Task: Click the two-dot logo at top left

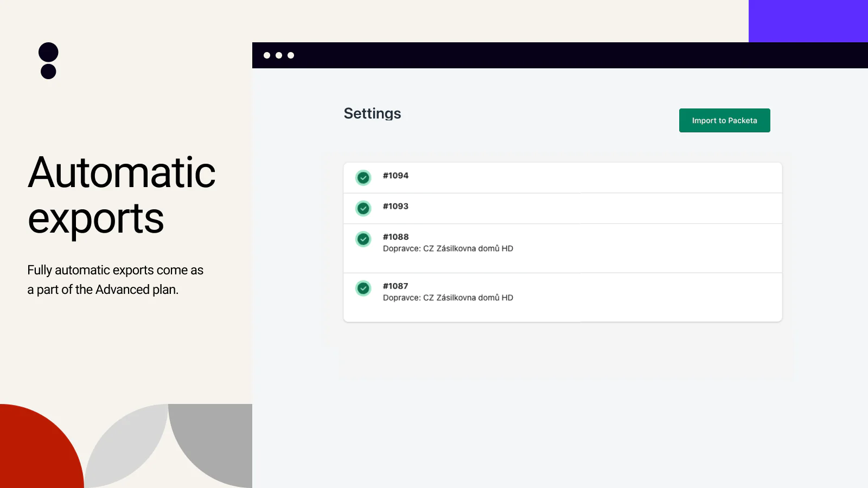Action: coord(48,61)
